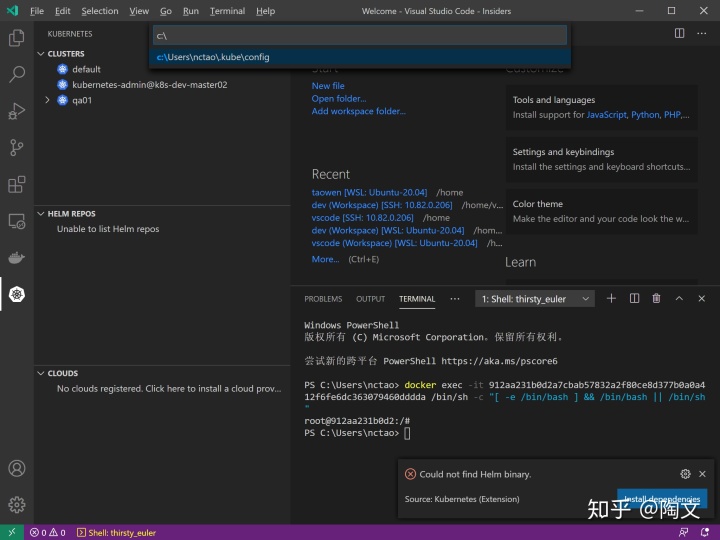Click the path input box
This screenshot has height=540, width=720.
point(360,35)
